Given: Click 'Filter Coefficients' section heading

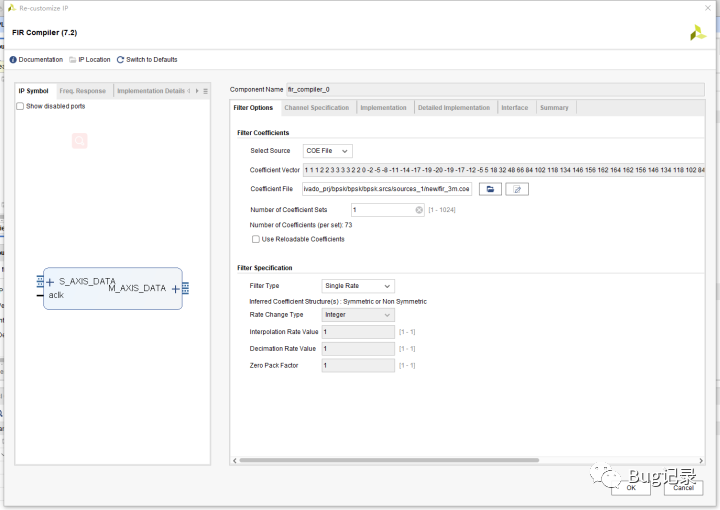Looking at the screenshot, I should 263,133.
